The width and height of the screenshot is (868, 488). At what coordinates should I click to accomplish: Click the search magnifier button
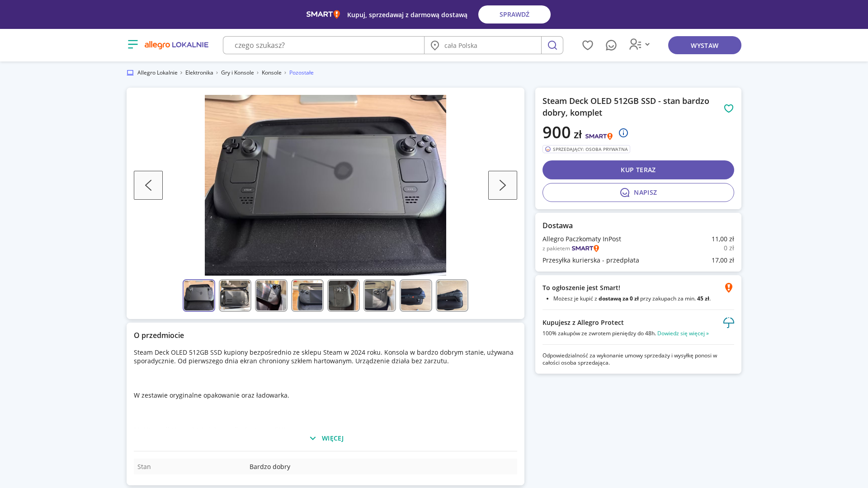pyautogui.click(x=552, y=45)
